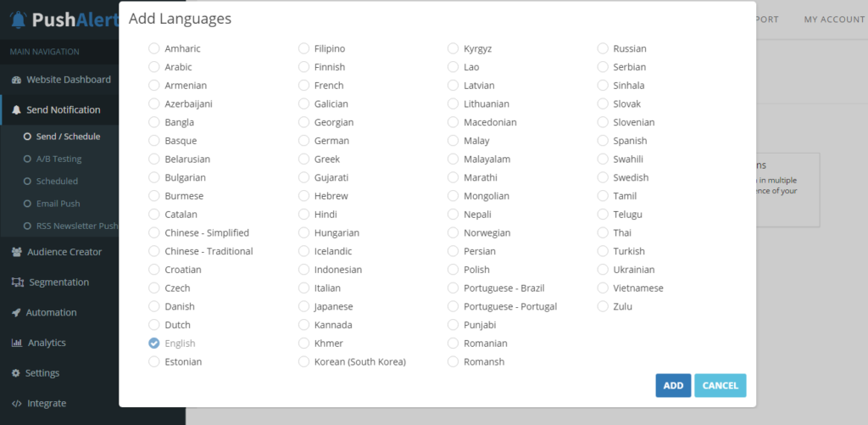Click the Audience Creator people icon
This screenshot has width=868, height=425.
point(17,252)
